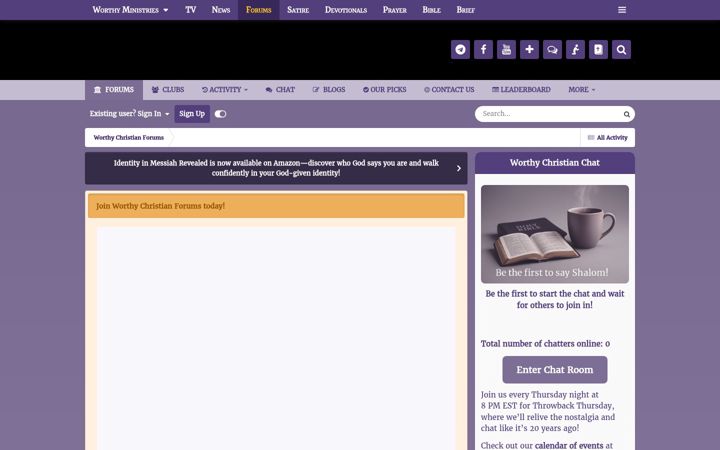Open the Prayer menu item
The height and width of the screenshot is (450, 720).
pyautogui.click(x=394, y=10)
